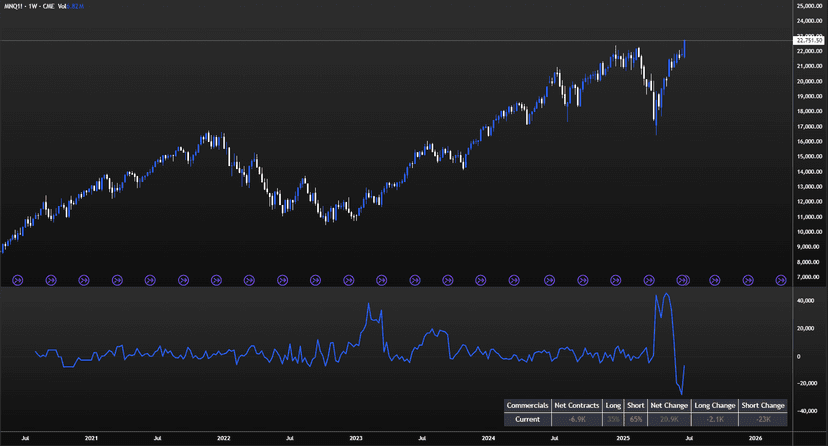The image size is (828, 446).
Task: Click the Short Change column header
Action: click(x=763, y=405)
